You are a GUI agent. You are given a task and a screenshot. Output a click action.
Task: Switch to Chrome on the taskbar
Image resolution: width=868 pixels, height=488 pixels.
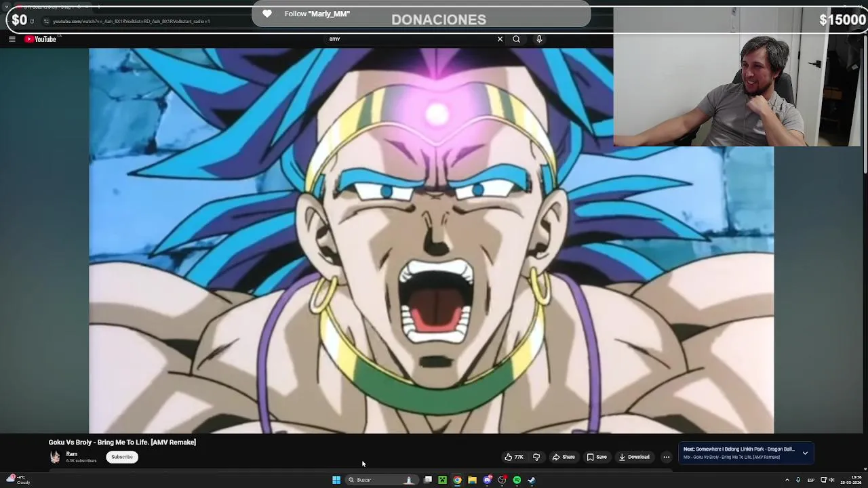click(457, 480)
